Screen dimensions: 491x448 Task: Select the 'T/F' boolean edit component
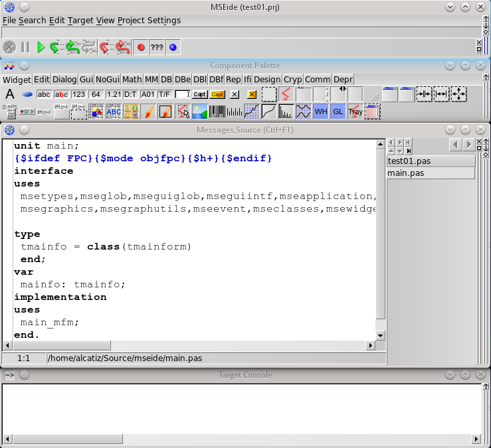[165, 94]
